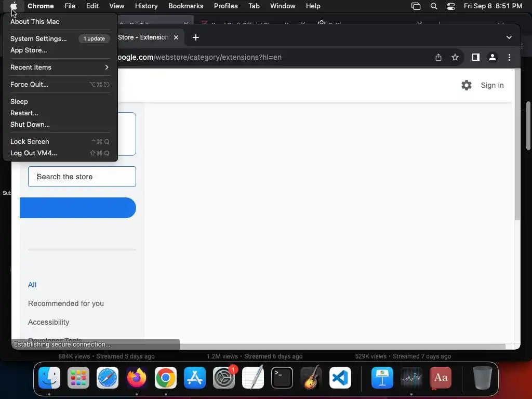Viewport: 532px width, 399px height.
Task: Click the Sign in link
Action: (x=492, y=85)
